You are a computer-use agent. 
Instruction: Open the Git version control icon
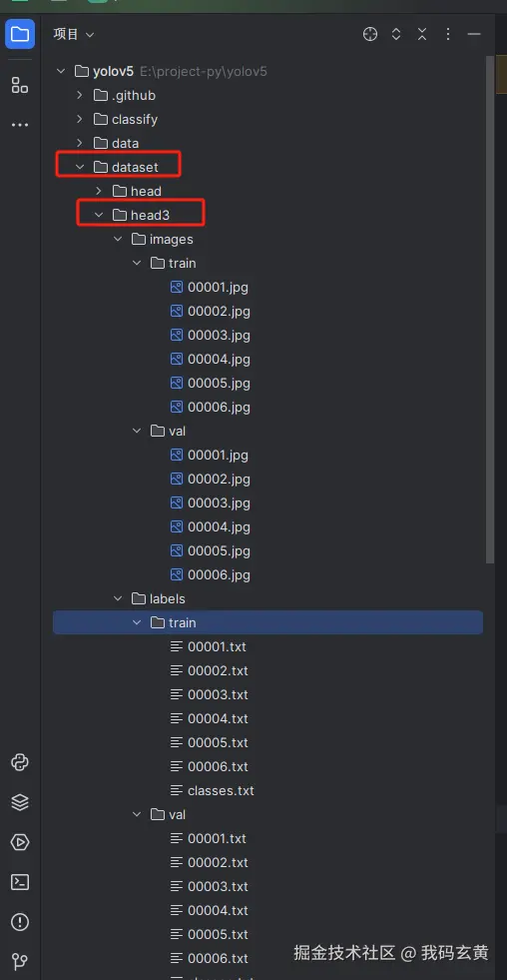pos(20,961)
